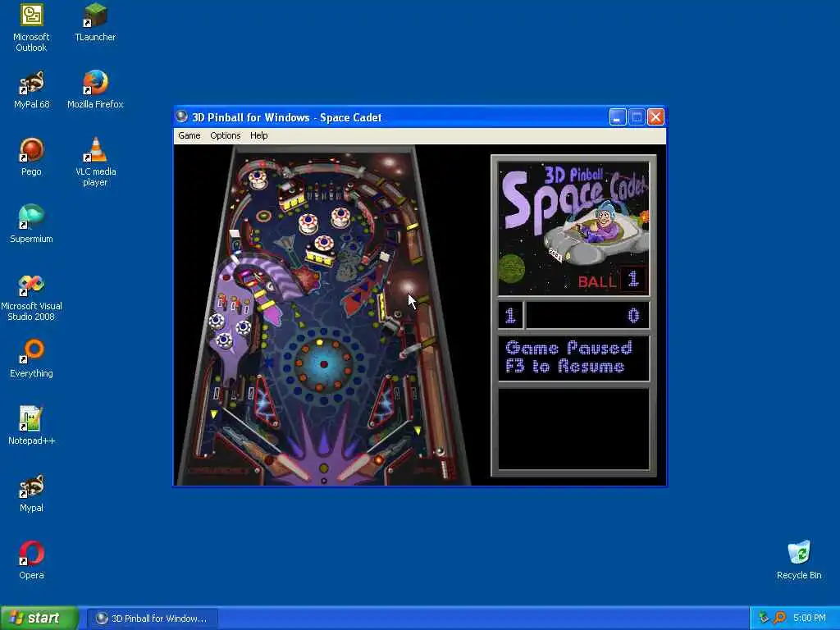Click the system tray clock showing 5:00 PM
The width and height of the screenshot is (840, 630).
tap(810, 619)
